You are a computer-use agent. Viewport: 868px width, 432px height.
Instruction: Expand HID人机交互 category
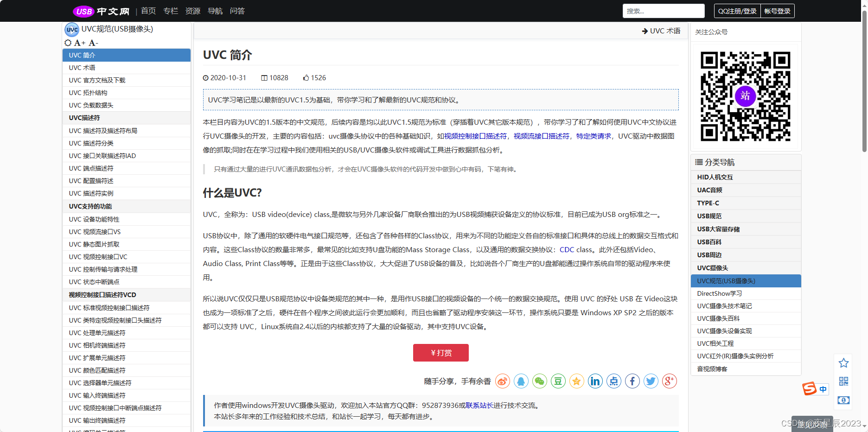(x=746, y=177)
